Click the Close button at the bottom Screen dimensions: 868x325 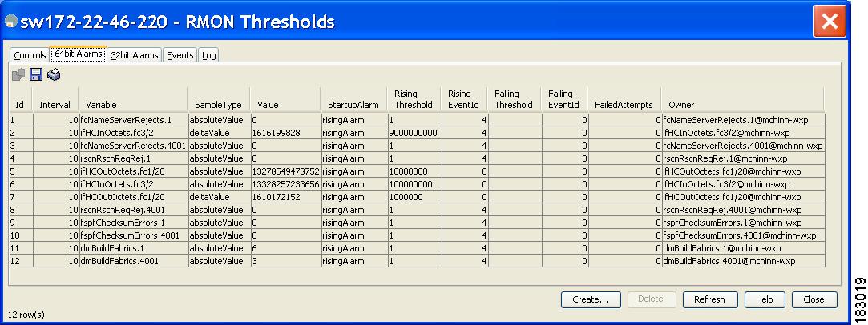(x=813, y=299)
